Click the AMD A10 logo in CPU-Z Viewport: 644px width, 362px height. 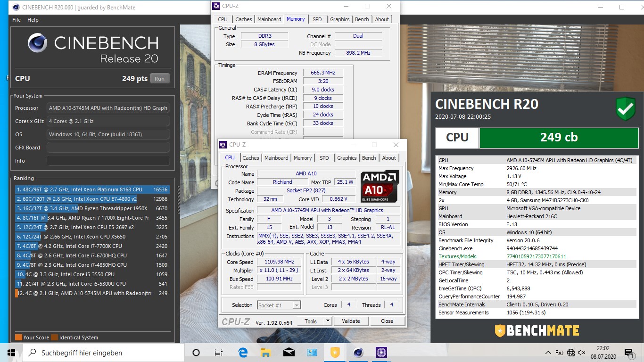pos(380,186)
